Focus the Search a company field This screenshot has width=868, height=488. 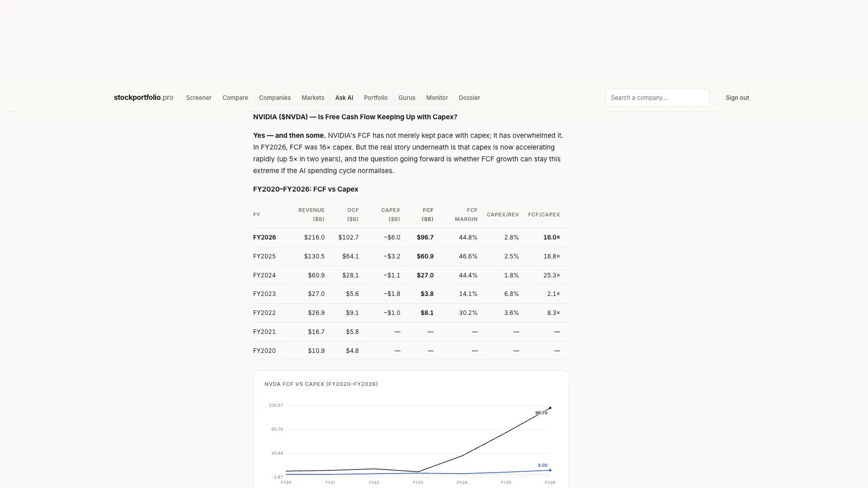657,98
